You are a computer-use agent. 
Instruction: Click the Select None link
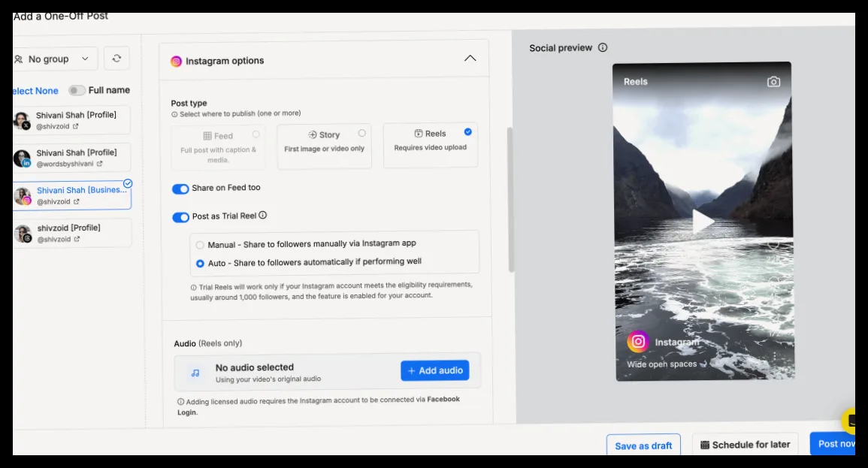click(35, 91)
